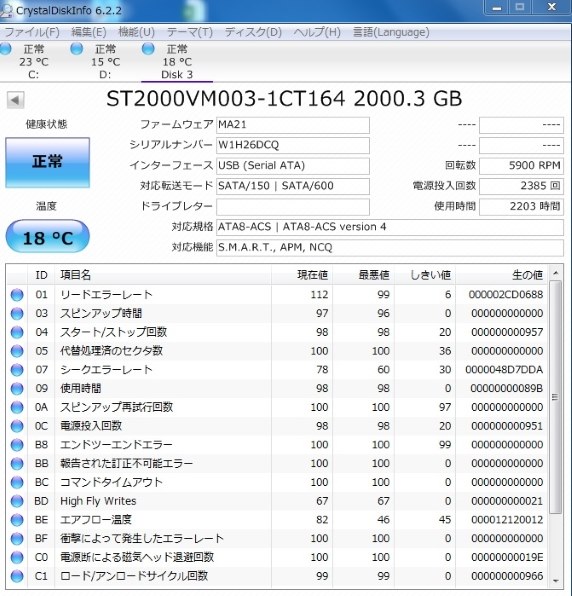Click the rotation rate field 5900 RPM
The width and height of the screenshot is (572, 596).
click(x=521, y=166)
